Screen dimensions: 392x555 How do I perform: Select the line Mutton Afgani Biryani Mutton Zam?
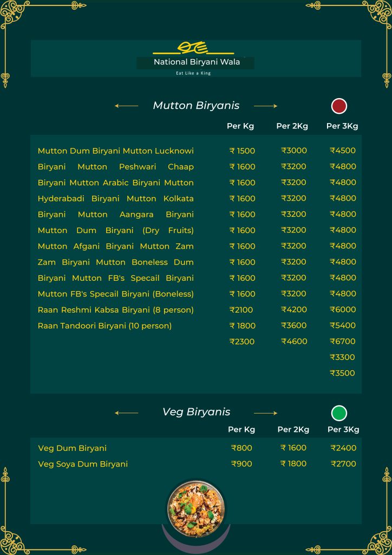click(x=115, y=247)
